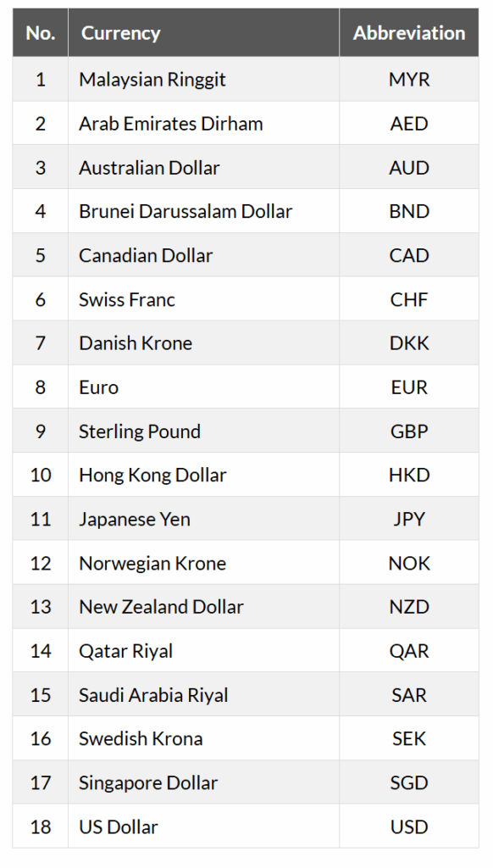Select the Hong Kong Dollar cell

(203, 475)
